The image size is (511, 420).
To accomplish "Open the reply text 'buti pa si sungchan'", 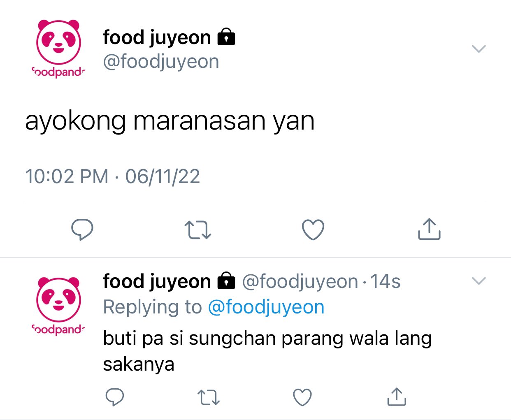I will coord(267,351).
